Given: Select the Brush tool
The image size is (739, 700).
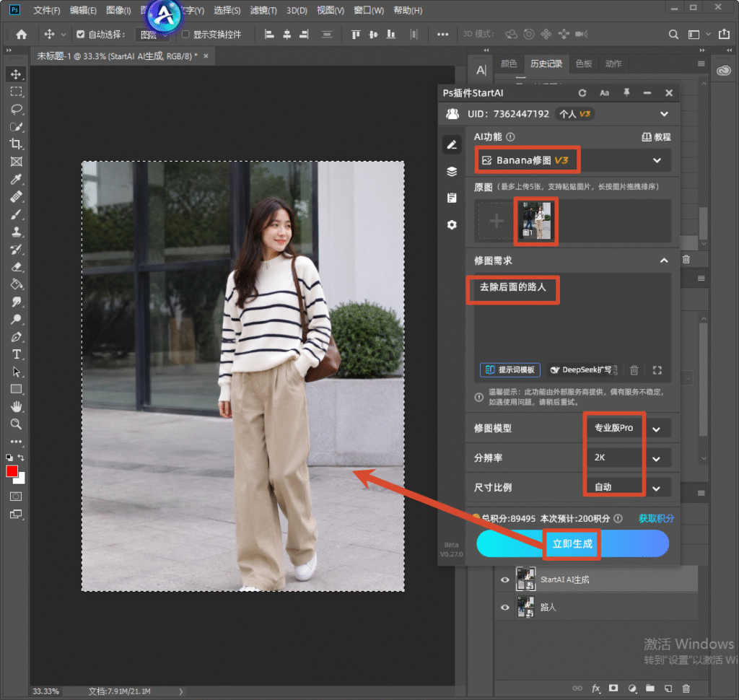Looking at the screenshot, I should click(x=16, y=214).
